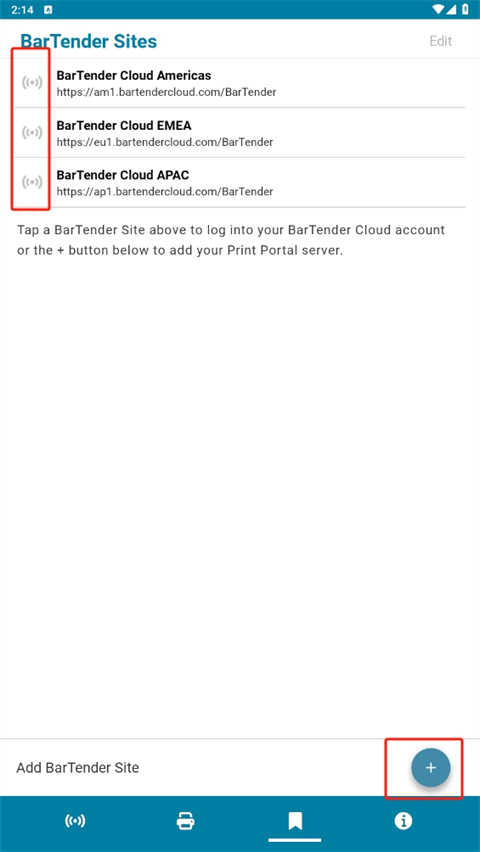The image size is (480, 852).
Task: Open the printer tab in bottom bar
Action: 186,820
